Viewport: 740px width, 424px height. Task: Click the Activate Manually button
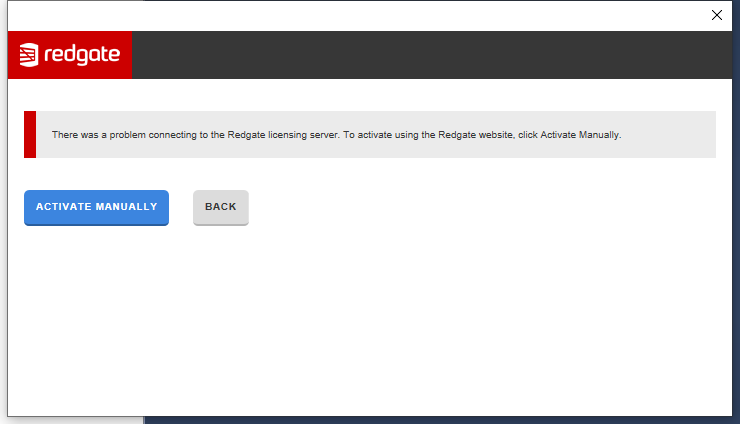(96, 208)
